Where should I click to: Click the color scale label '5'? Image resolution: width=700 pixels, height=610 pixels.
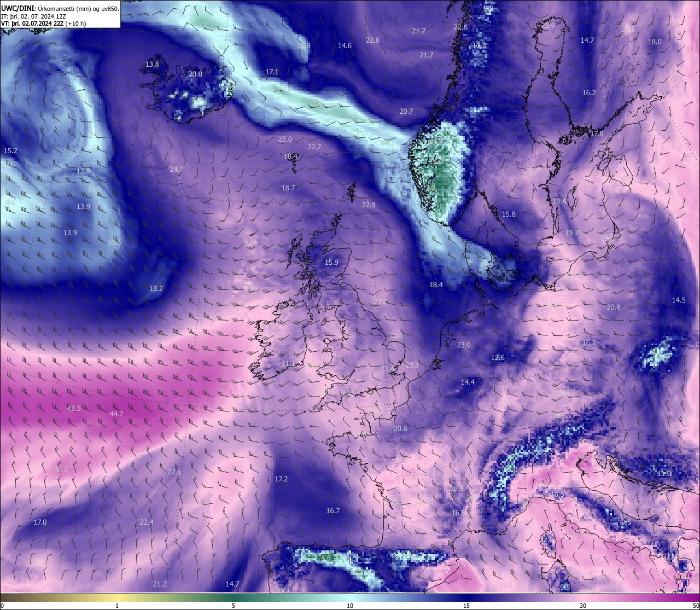pyautogui.click(x=234, y=606)
